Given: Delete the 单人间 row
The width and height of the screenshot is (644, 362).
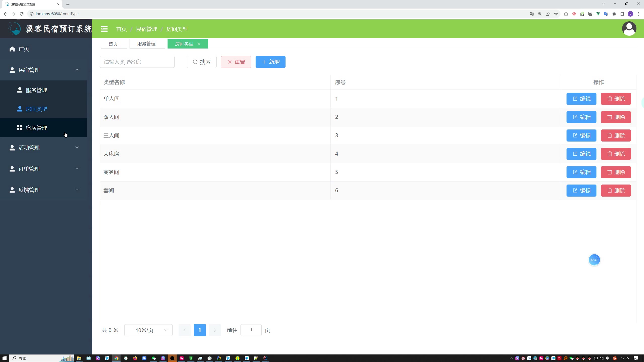Looking at the screenshot, I should pos(616,99).
